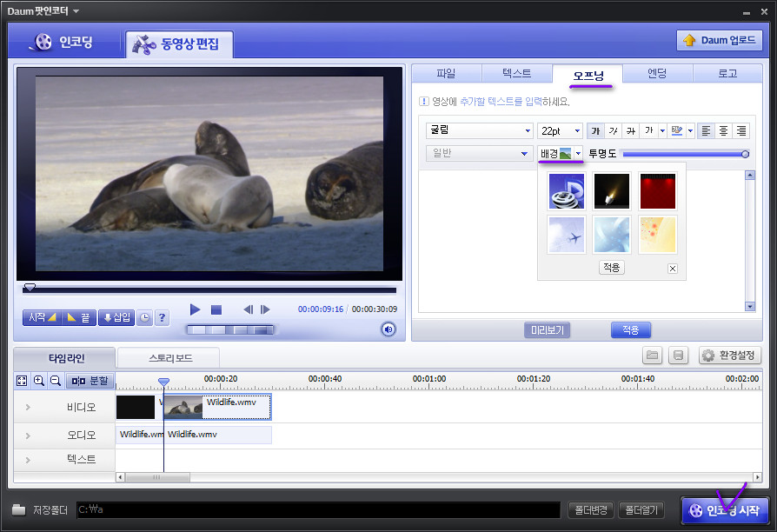Image resolution: width=777 pixels, height=532 pixels.
Task: Select the 오프닝 tab
Action: [x=588, y=75]
